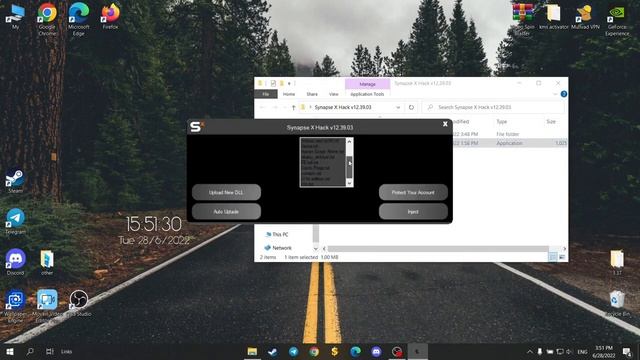Open Movavi Video Editor desktop shortcut

tap(47, 306)
